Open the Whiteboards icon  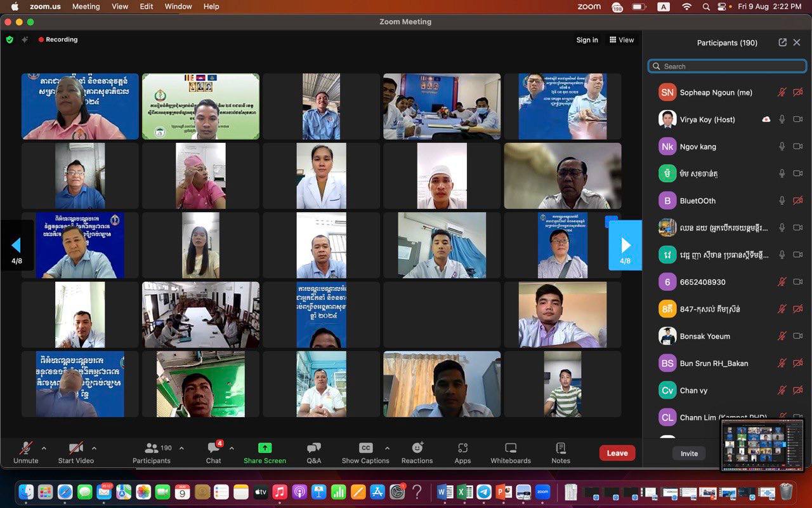[x=511, y=448]
